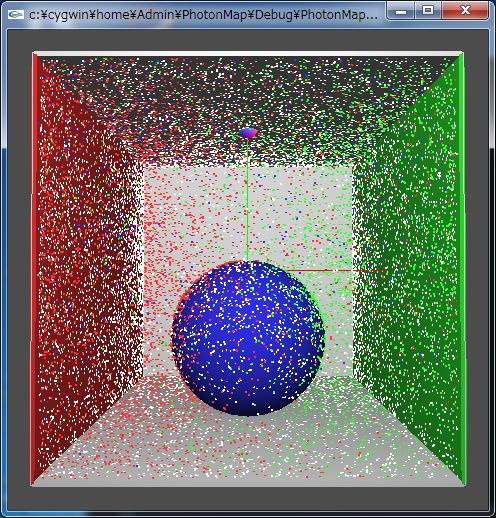The height and width of the screenshot is (518, 496).
Task: Click the application icon in the title bar
Action: pos(16,14)
